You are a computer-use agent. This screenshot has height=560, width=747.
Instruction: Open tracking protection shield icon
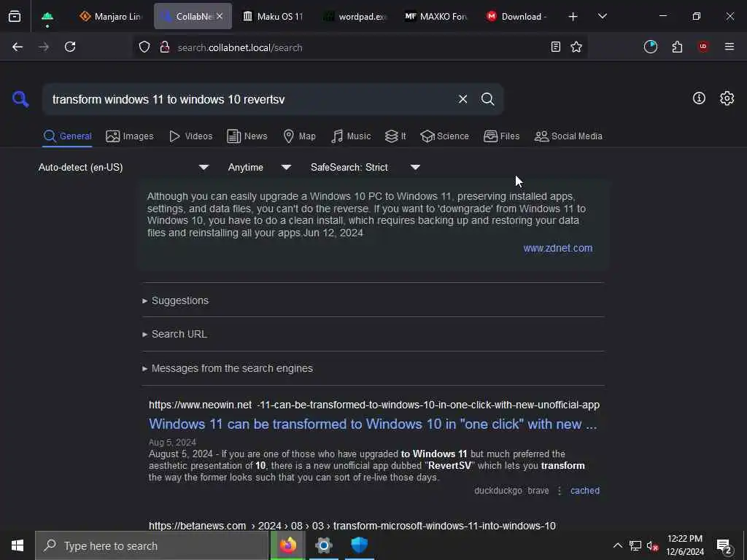pos(144,47)
